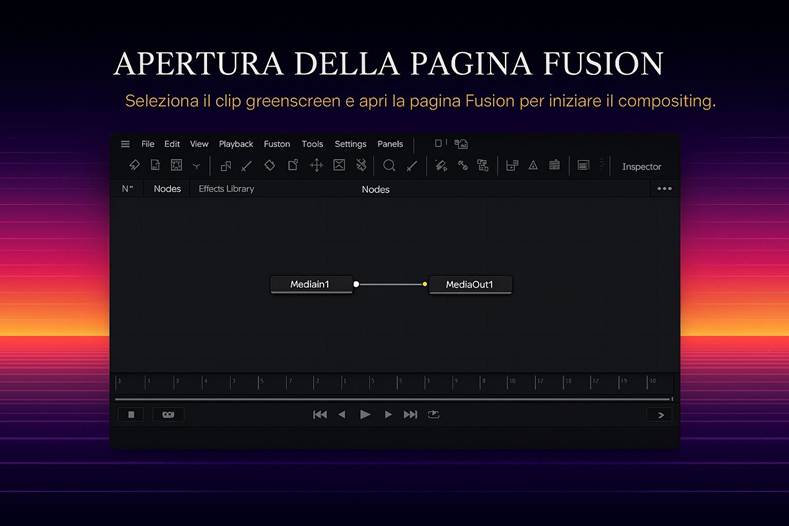Click the pushpin icon in the toolbar

click(x=134, y=165)
